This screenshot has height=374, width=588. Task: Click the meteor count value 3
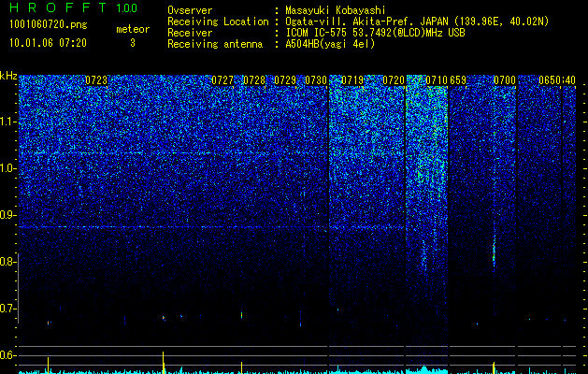click(x=133, y=43)
